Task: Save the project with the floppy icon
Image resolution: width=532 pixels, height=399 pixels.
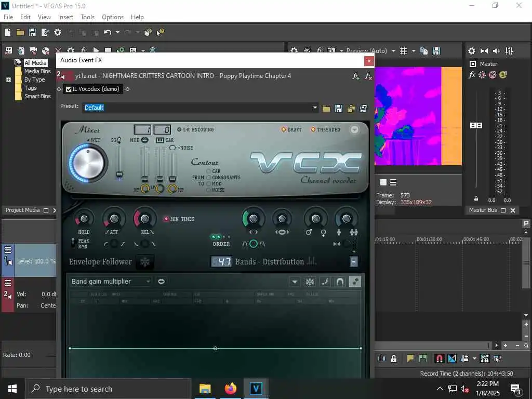Action: coord(33,32)
